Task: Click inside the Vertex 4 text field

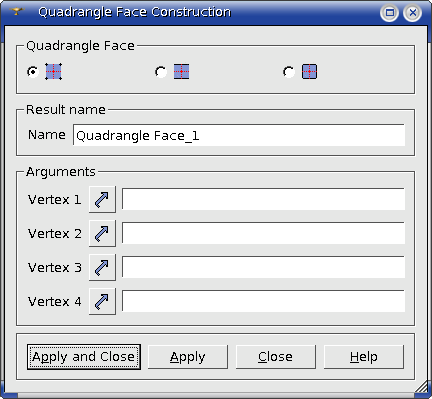Action: (263, 301)
